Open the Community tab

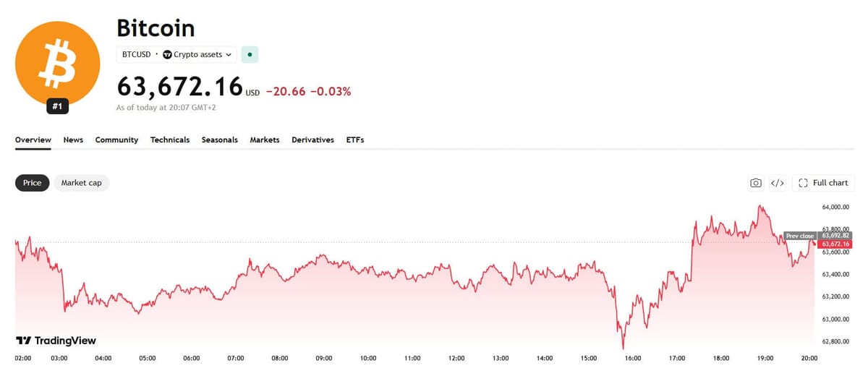(116, 140)
